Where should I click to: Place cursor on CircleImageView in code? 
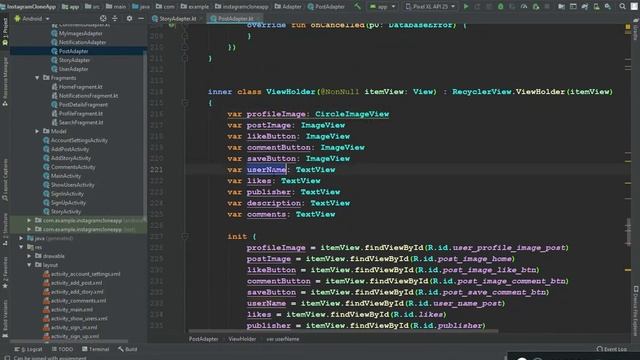pyautogui.click(x=352, y=114)
